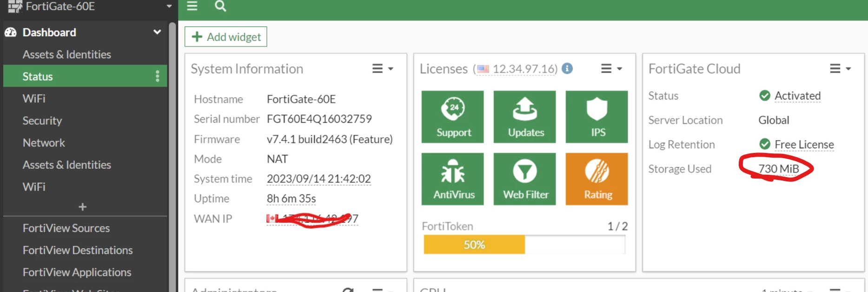Open the orange Rating license tile
The image size is (868, 292).
coord(596,179)
